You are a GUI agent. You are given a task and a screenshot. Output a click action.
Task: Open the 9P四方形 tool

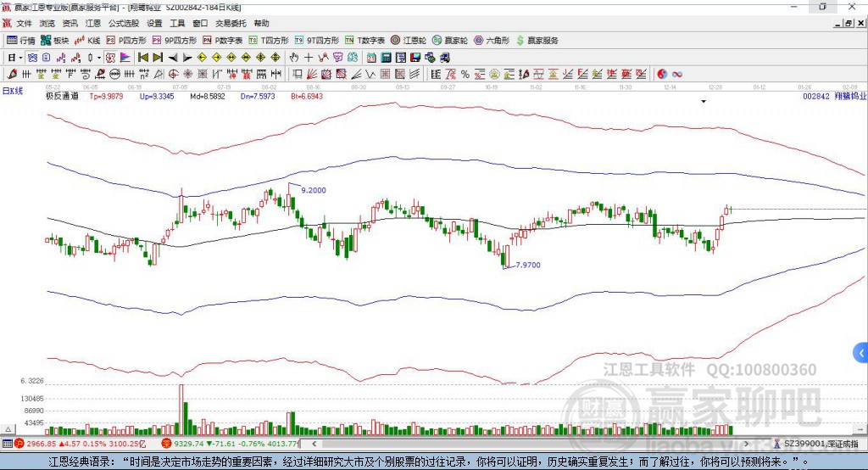[x=175, y=41]
